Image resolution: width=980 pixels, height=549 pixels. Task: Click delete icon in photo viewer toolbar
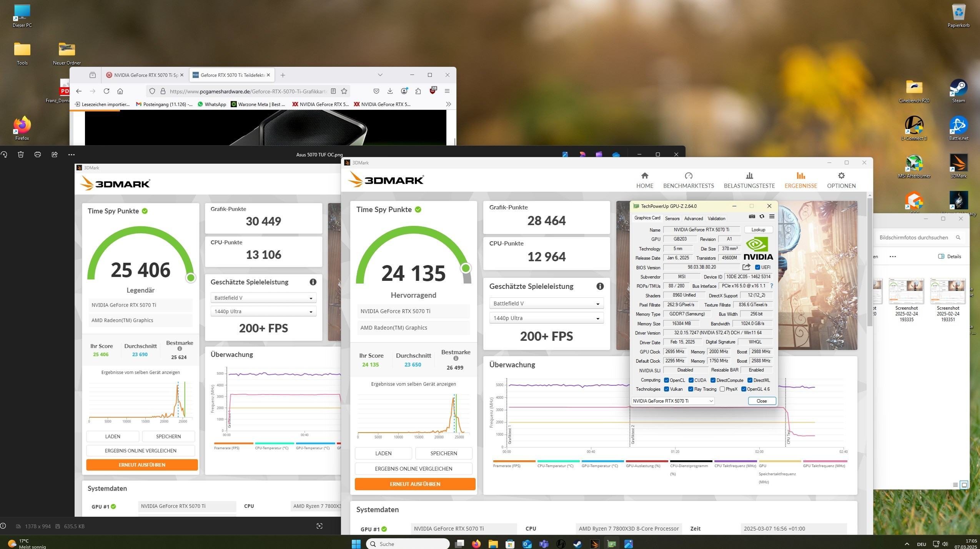point(21,154)
